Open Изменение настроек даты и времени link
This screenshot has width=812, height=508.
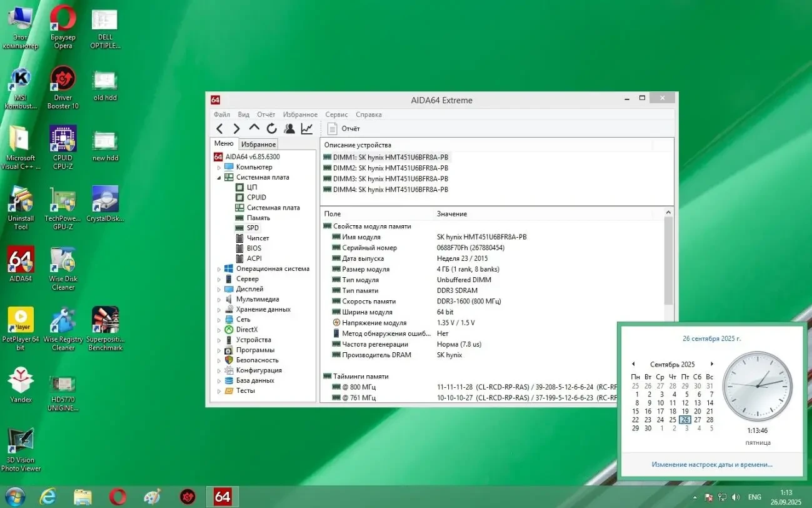711,464
